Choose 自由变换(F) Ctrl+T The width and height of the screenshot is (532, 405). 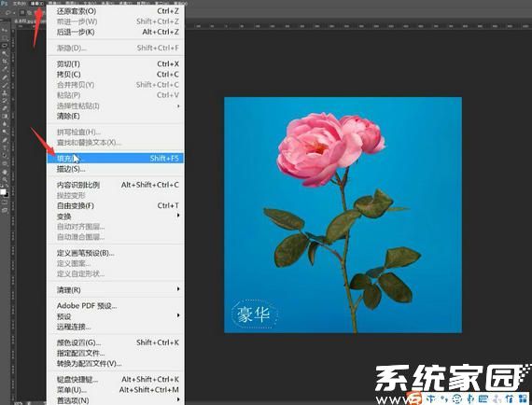(x=116, y=205)
